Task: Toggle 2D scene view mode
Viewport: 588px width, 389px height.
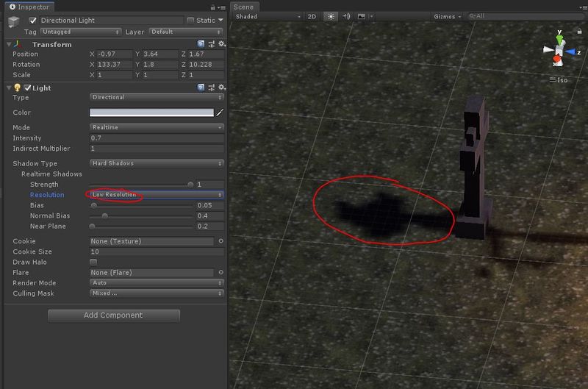Action: (312, 16)
